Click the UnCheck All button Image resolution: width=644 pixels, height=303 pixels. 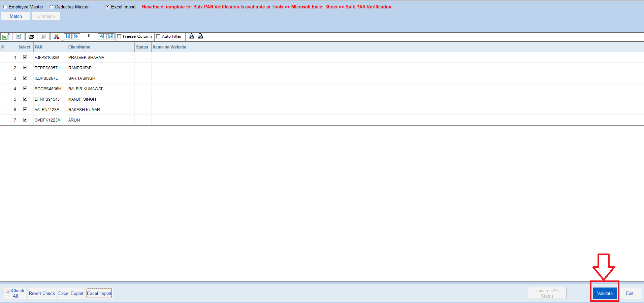[15, 293]
